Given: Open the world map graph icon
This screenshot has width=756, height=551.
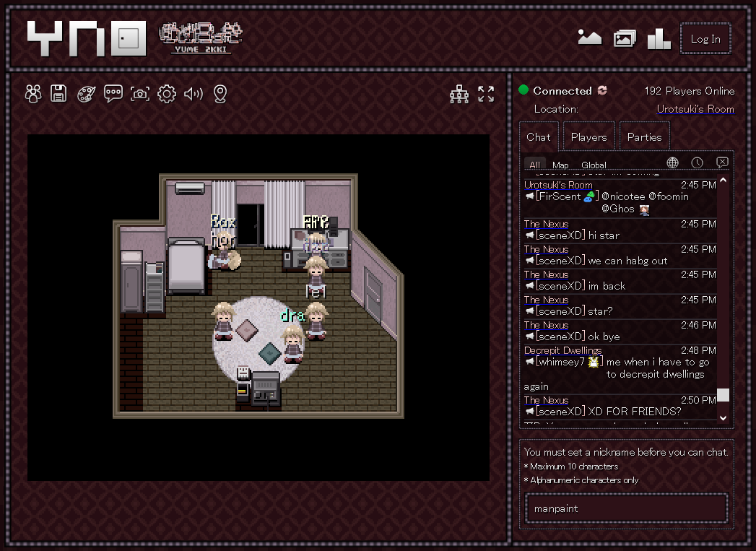Looking at the screenshot, I should tap(459, 94).
